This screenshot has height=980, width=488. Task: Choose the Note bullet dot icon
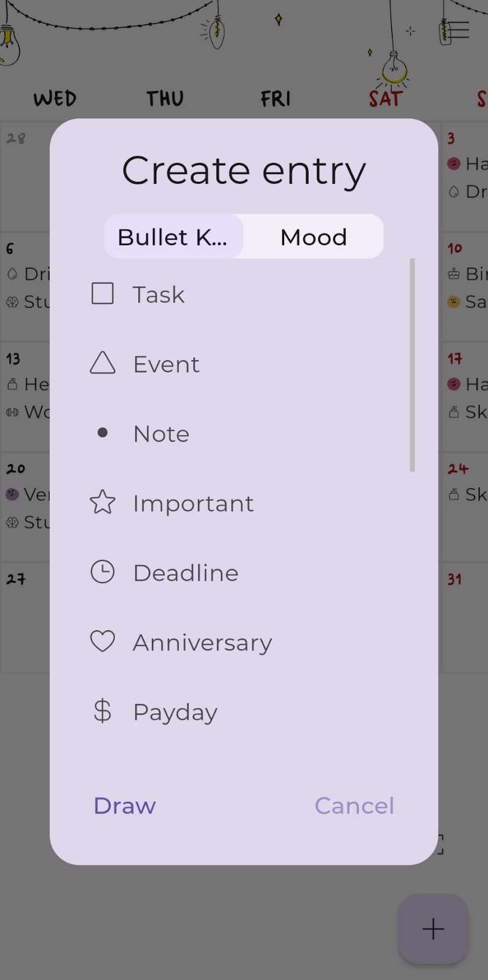point(102,433)
